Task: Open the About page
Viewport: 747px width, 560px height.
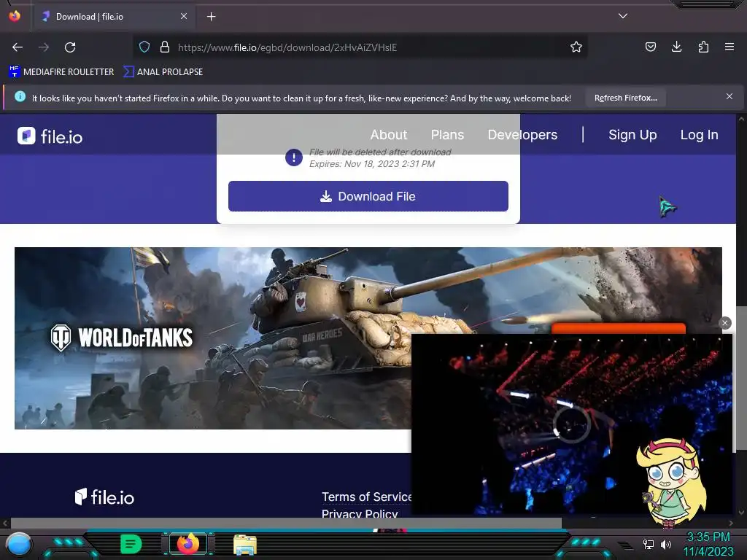Action: [x=389, y=135]
